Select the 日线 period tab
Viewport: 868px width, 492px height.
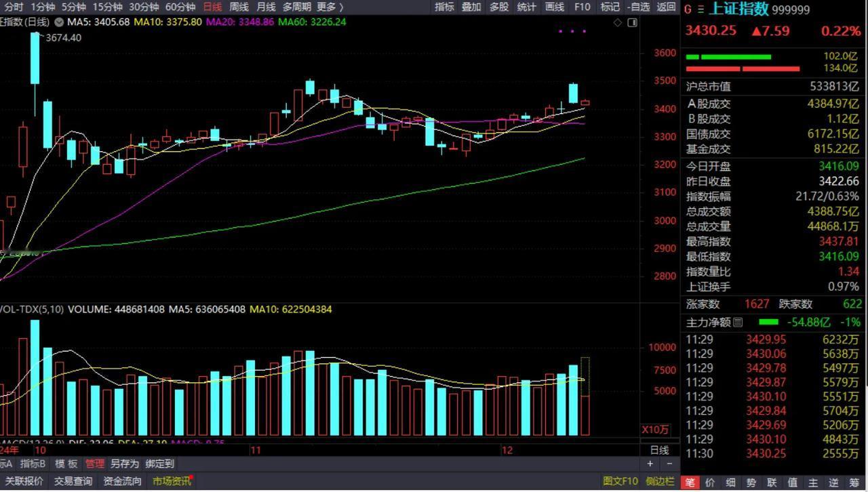(x=212, y=7)
